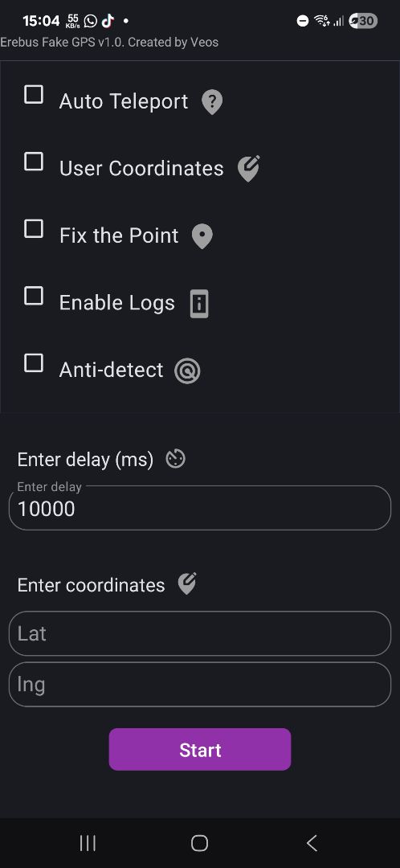
Task: Tap the Auto Teleport help question-mark icon
Action: pos(212,102)
